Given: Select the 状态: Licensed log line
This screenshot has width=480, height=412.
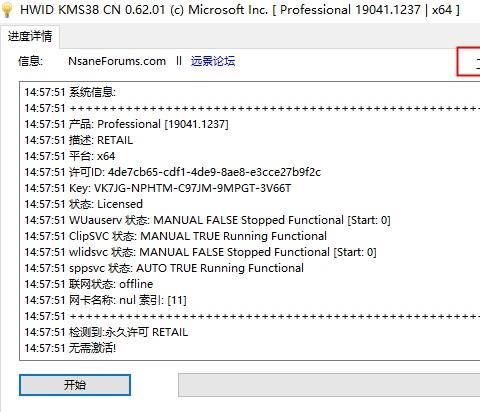Looking at the screenshot, I should click(83, 204).
